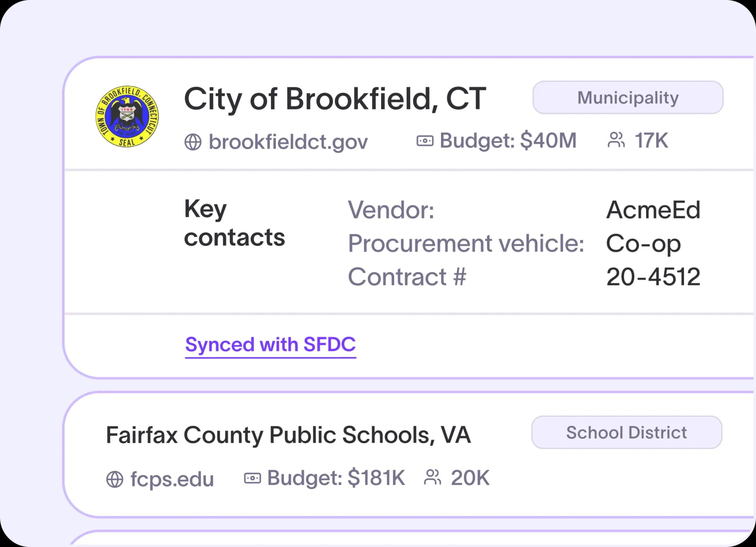Image resolution: width=756 pixels, height=547 pixels.
Task: Select the School District tag
Action: click(x=627, y=432)
